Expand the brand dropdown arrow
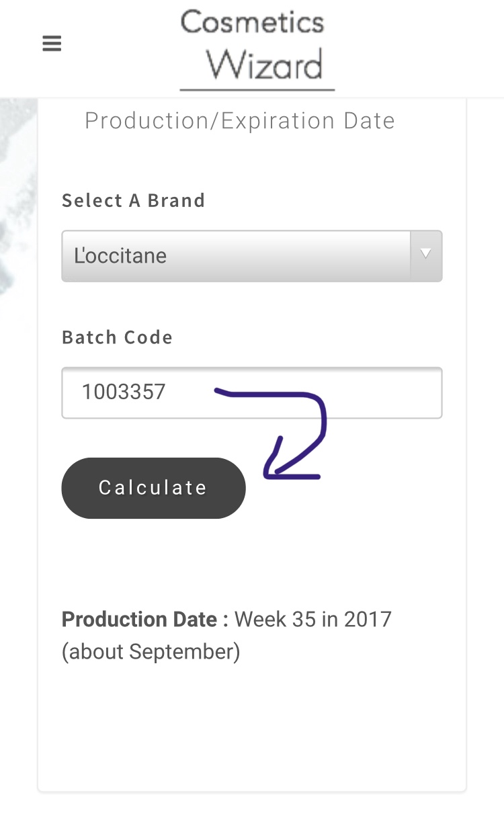 tap(425, 255)
